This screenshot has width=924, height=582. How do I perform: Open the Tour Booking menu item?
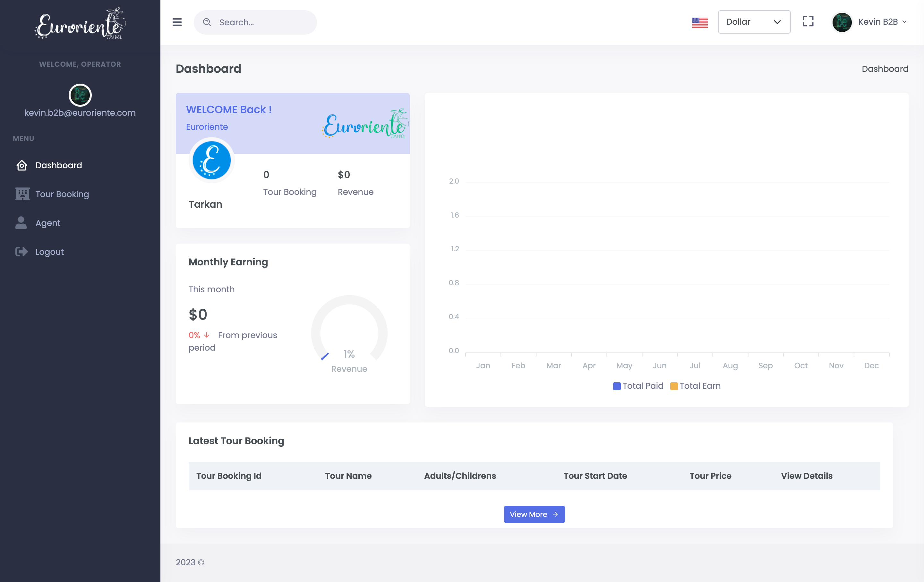pyautogui.click(x=62, y=194)
